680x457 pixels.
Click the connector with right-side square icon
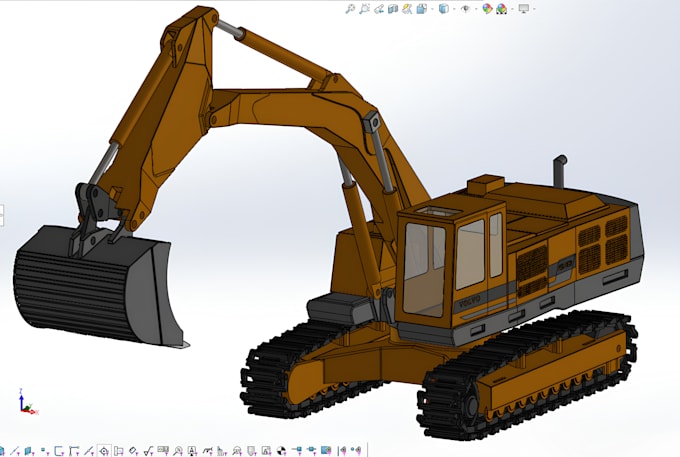point(297,451)
